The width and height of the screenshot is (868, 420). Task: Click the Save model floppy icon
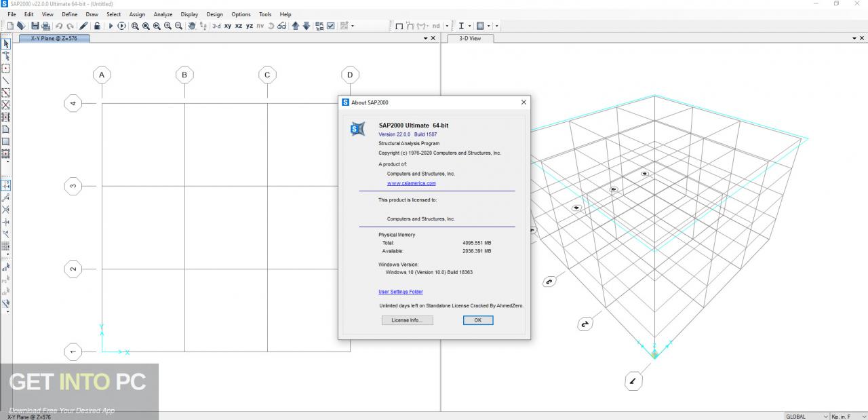[x=35, y=26]
